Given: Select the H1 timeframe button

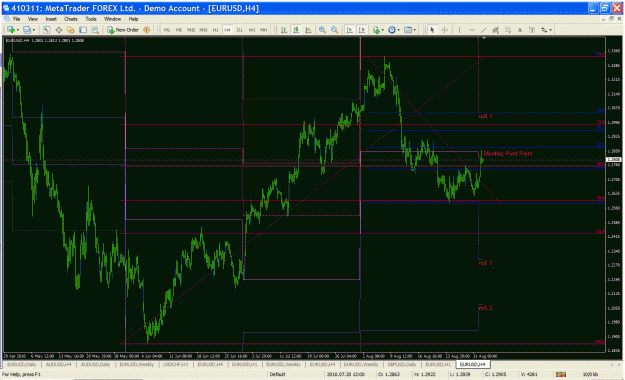Looking at the screenshot, I should [215, 30].
